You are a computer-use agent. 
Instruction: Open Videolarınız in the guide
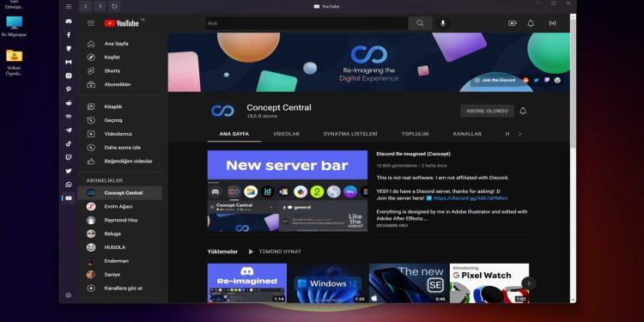pyautogui.click(x=120, y=133)
